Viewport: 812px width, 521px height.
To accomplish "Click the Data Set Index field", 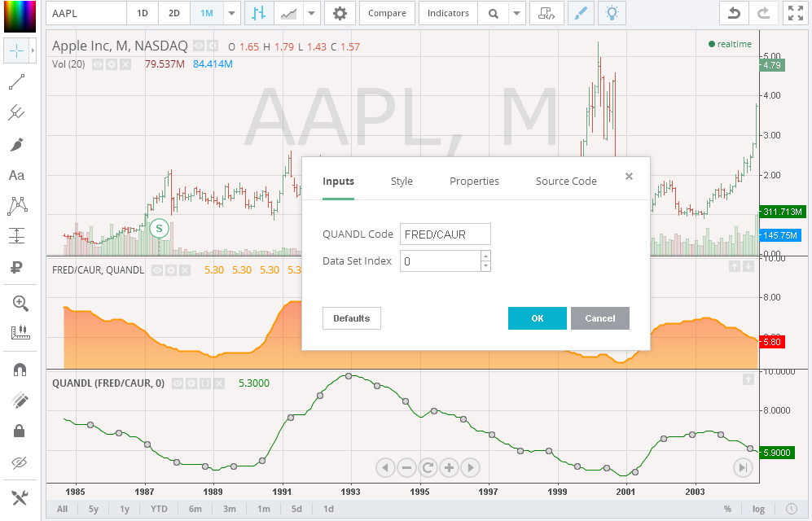I will [440, 261].
